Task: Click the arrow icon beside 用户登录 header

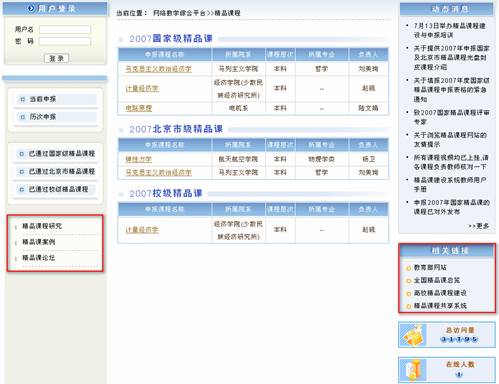Action: click(31, 8)
